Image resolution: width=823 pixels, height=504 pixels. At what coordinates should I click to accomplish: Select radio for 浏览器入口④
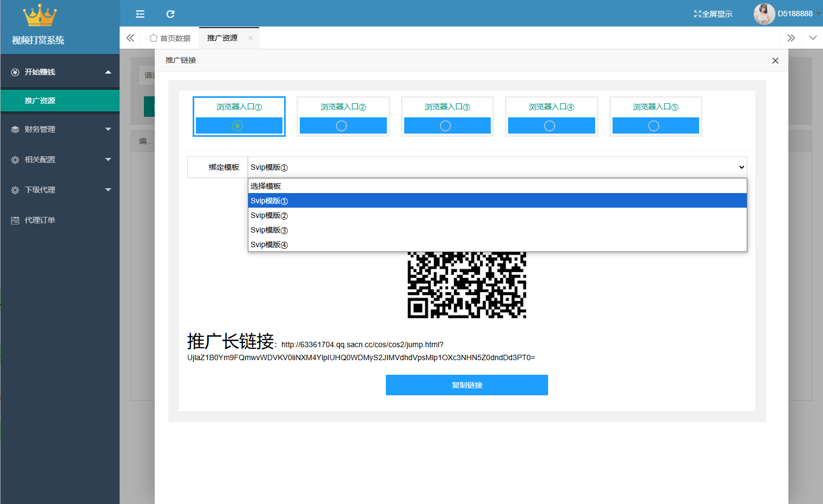(549, 125)
